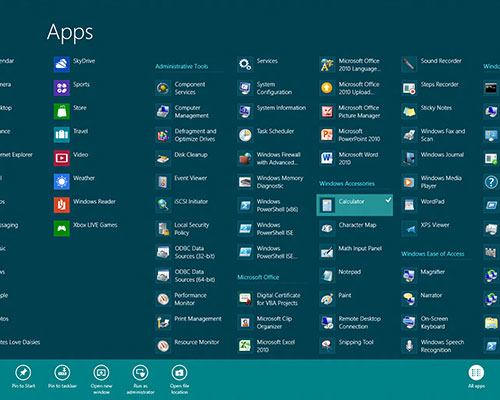Image resolution: width=500 pixels, height=400 pixels.
Task: Open Microsoft Clip Organizer entry
Action: pos(265,322)
